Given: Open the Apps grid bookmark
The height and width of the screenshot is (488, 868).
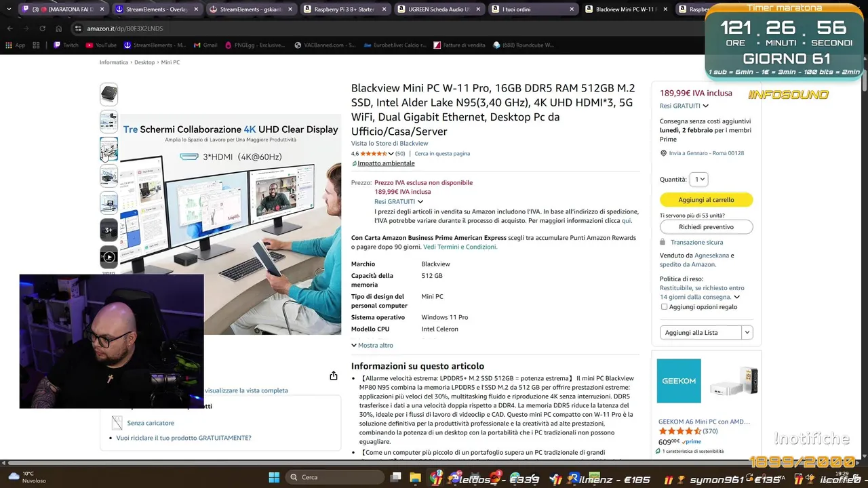Looking at the screenshot, I should click(x=15, y=45).
